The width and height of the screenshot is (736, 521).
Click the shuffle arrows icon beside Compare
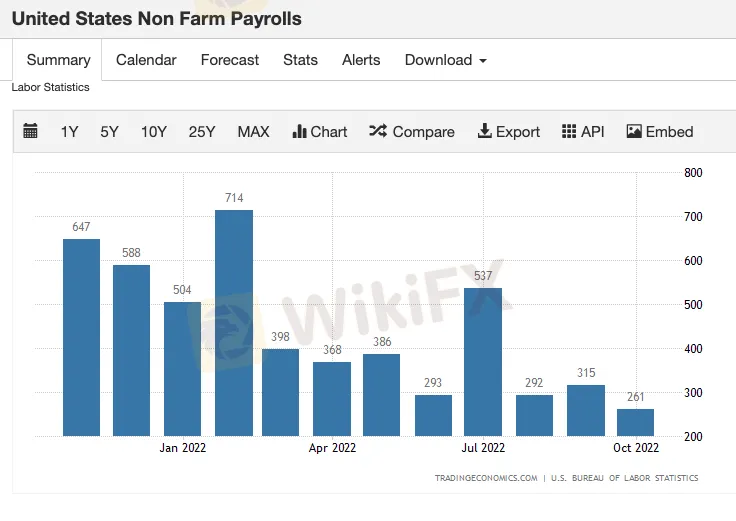coord(378,131)
